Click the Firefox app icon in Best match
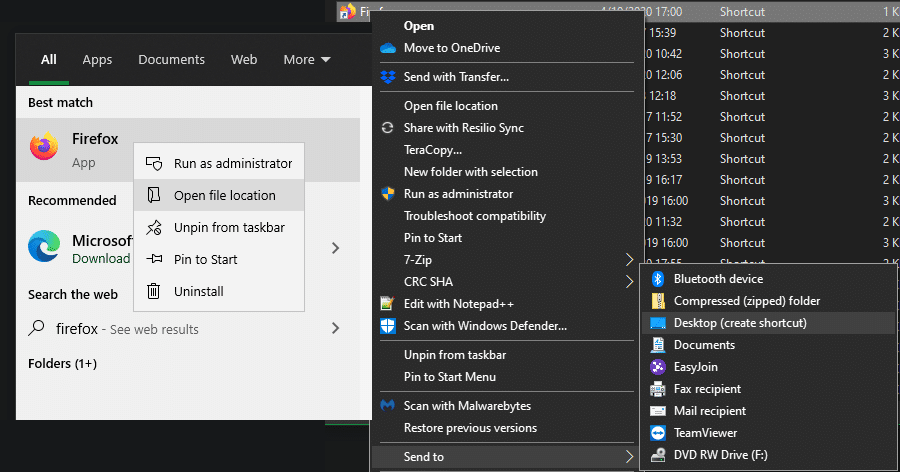900x472 pixels. pos(44,146)
